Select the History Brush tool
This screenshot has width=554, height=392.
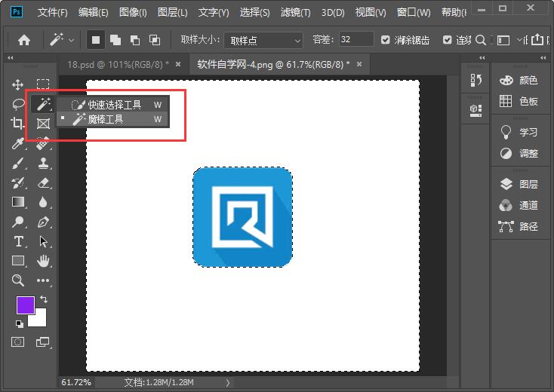(x=17, y=182)
